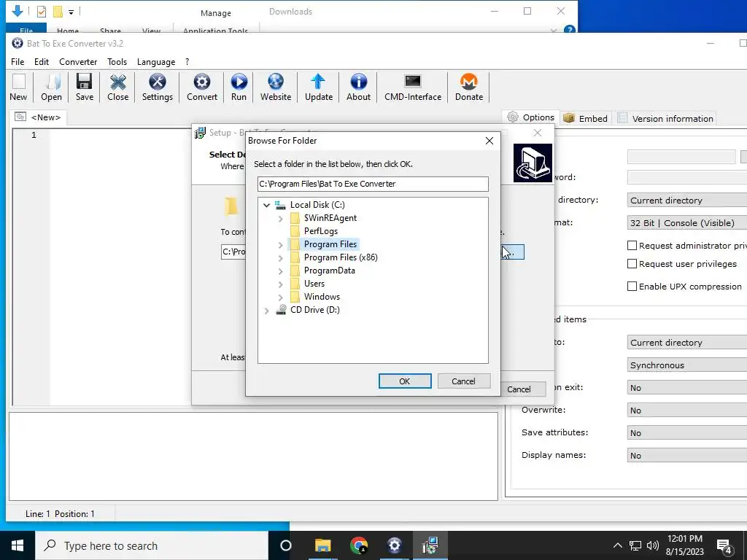Viewport: 747px width, 560px height.
Task: Click the Type here to search box
Action: coord(152,545)
